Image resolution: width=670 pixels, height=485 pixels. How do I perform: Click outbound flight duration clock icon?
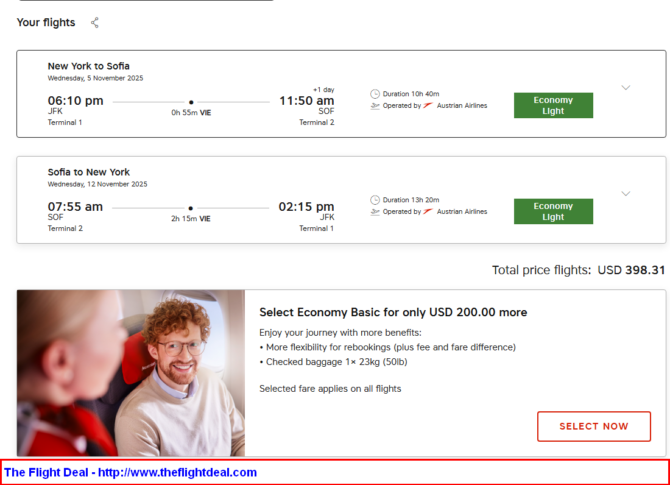point(375,93)
